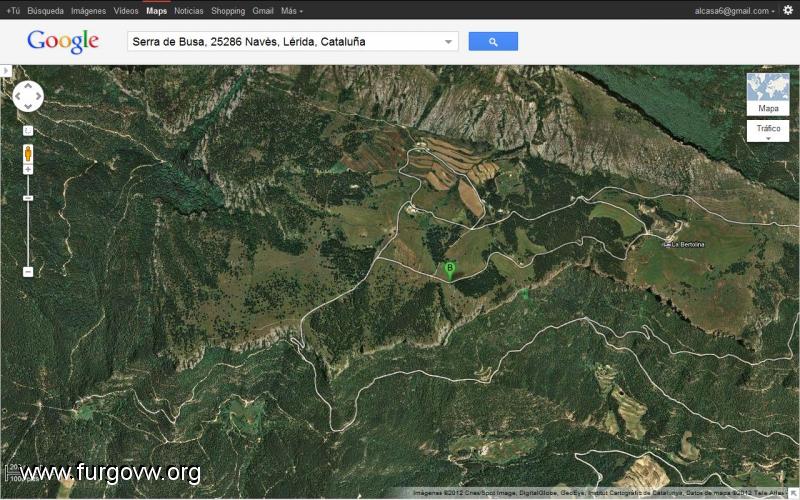Switch to Mapa view thumbnail
Image resolution: width=800 pixels, height=500 pixels.
(768, 94)
